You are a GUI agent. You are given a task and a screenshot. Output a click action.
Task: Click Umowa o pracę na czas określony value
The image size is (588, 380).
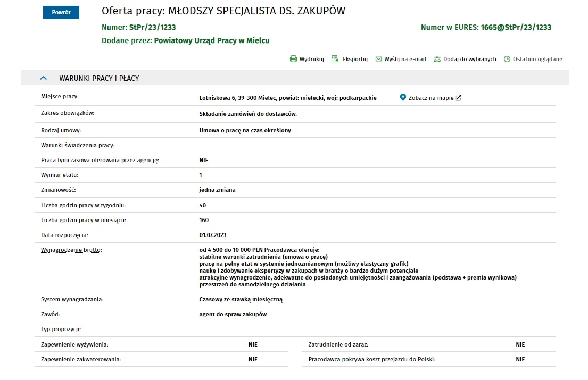pos(245,130)
